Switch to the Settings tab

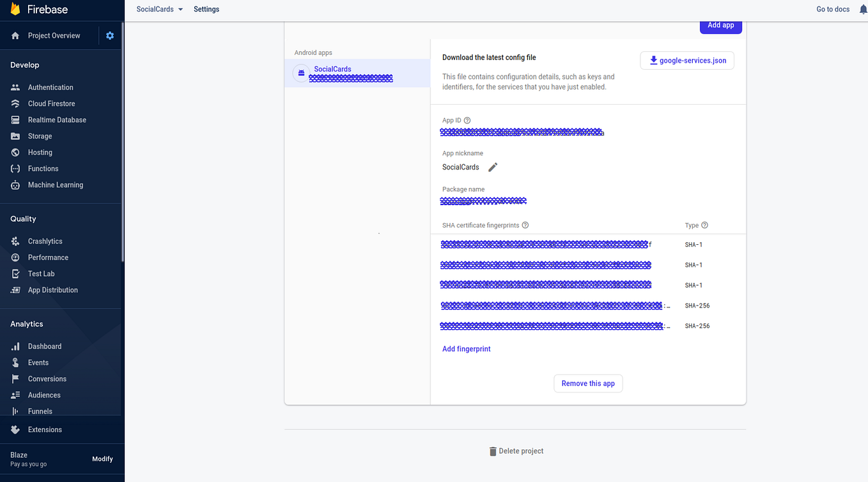coord(206,9)
